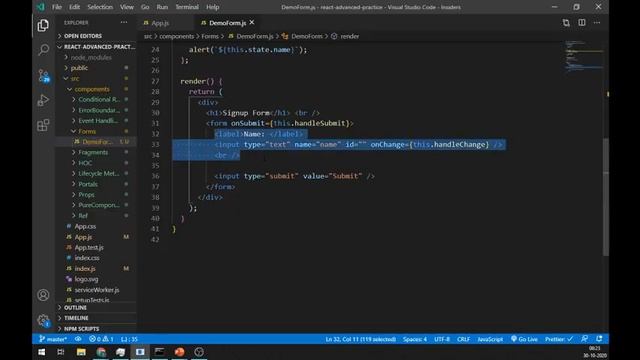Open the Accounts menu icon
The image size is (640, 360).
pyautogui.click(x=43, y=295)
